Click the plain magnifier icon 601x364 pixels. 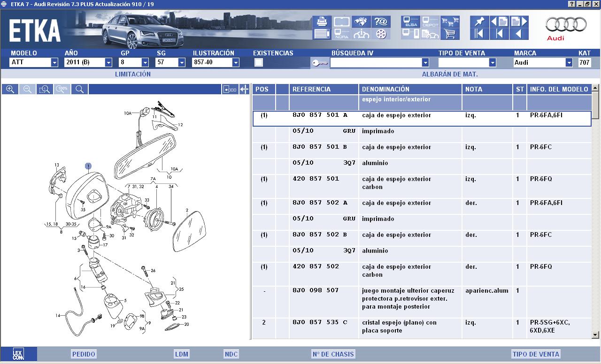tap(79, 89)
